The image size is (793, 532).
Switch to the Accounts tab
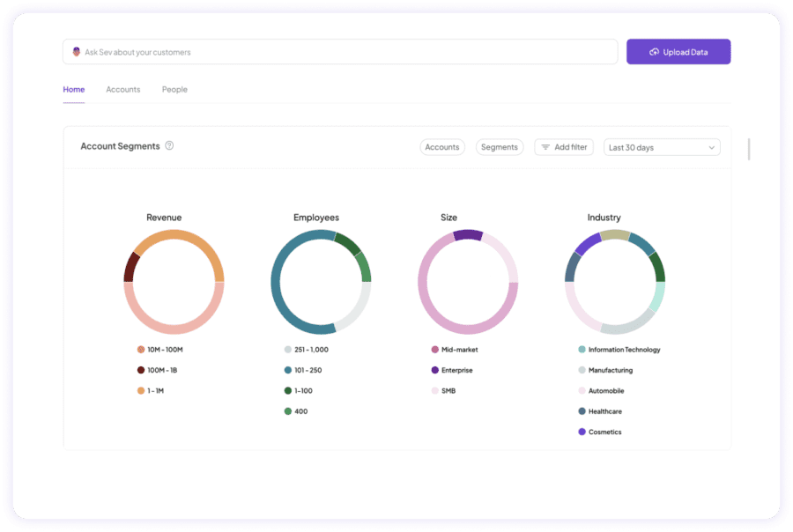pyautogui.click(x=123, y=89)
